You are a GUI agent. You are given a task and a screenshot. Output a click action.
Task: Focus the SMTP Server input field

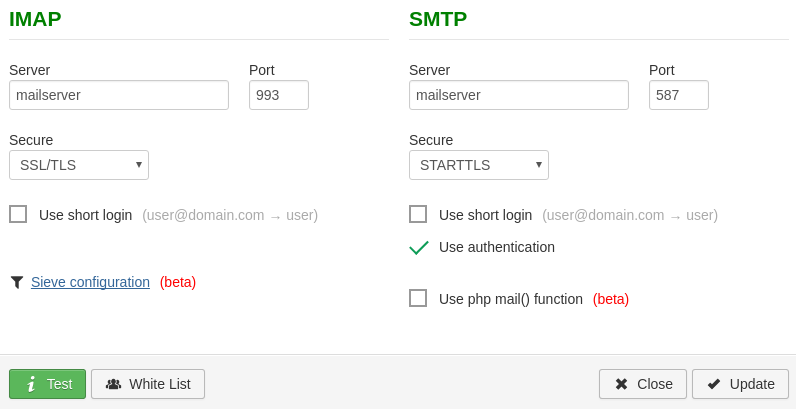(x=519, y=95)
